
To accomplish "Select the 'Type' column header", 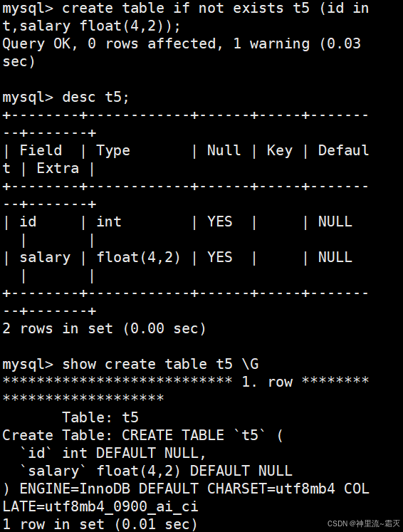I will tap(113, 151).
